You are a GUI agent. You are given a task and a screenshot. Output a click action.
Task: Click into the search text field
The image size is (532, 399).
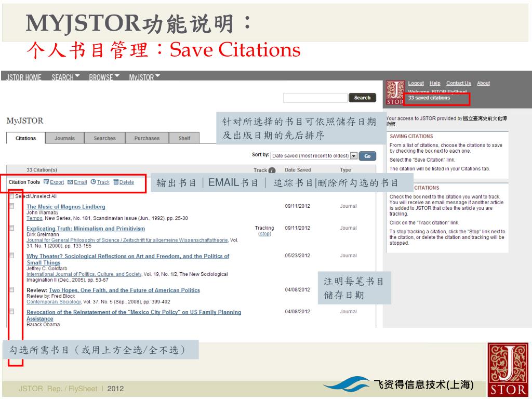(315, 98)
